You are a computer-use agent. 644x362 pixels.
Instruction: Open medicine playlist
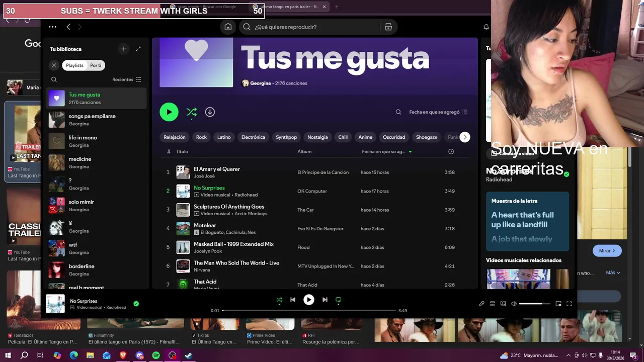97,162
